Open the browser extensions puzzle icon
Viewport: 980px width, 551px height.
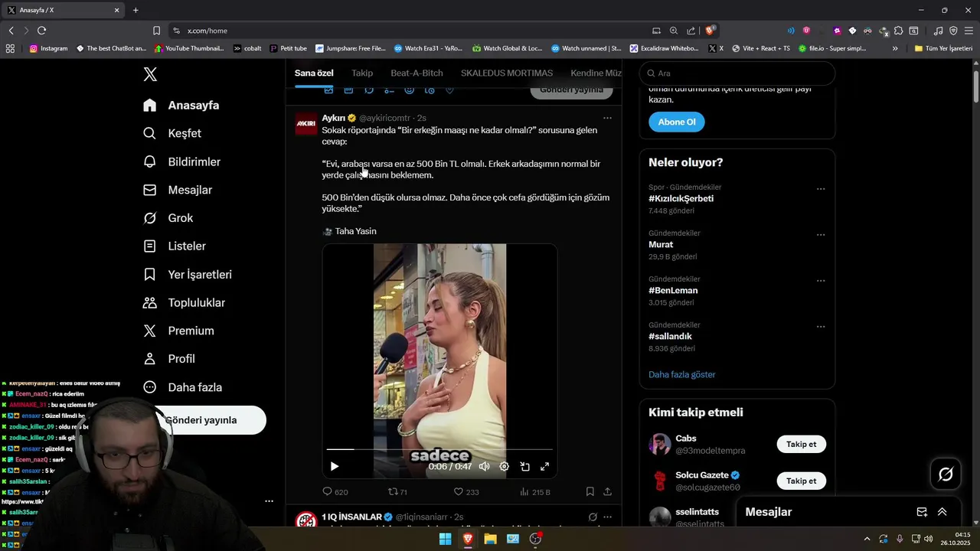[x=899, y=31]
